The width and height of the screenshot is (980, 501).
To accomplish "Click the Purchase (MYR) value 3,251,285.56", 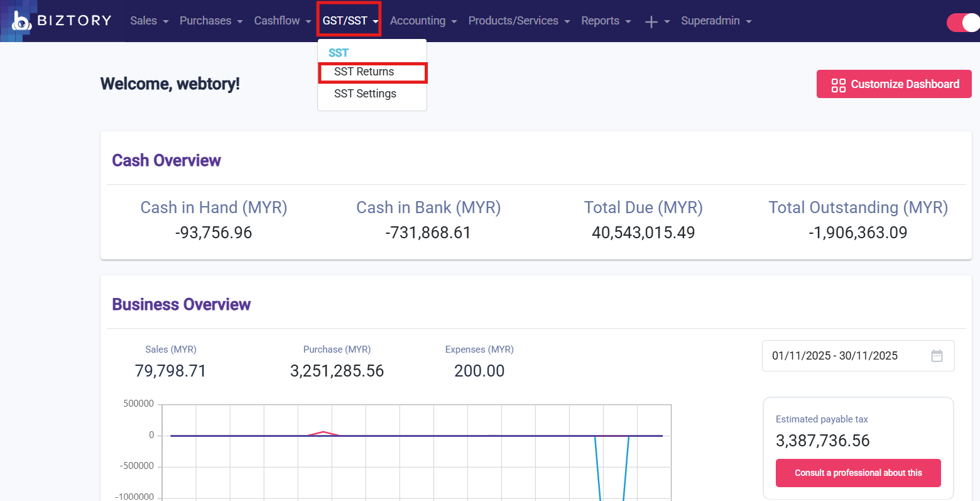I will tap(337, 371).
